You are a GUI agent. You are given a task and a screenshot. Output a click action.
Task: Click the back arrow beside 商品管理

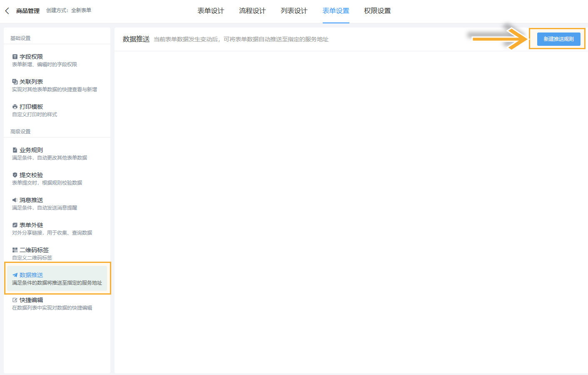coord(7,10)
